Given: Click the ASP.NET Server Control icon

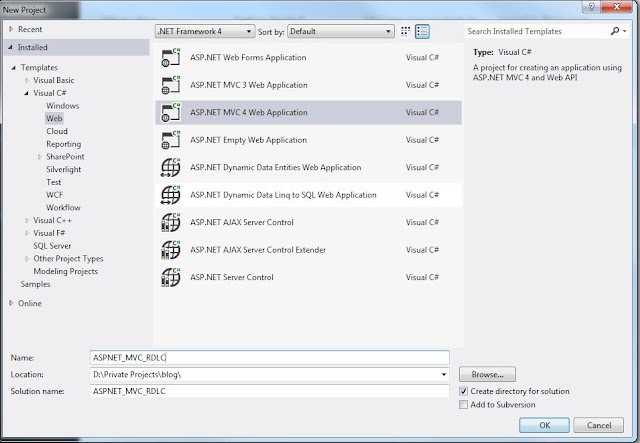Looking at the screenshot, I should click(171, 277).
